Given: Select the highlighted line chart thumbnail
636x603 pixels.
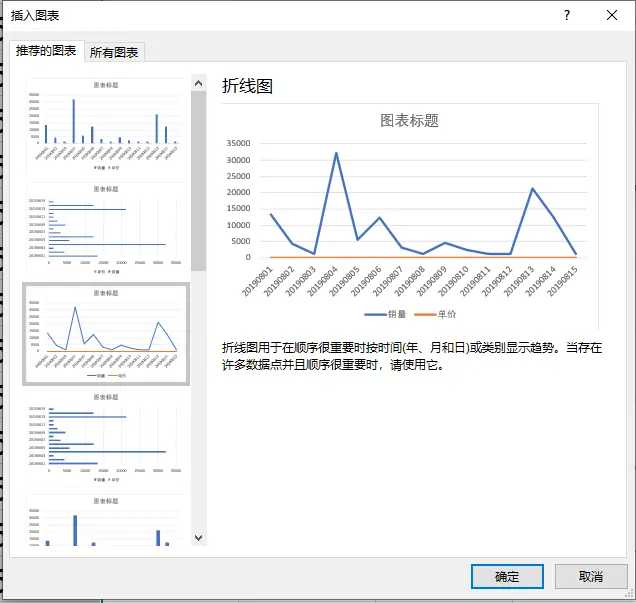Looking at the screenshot, I should pos(106,334).
